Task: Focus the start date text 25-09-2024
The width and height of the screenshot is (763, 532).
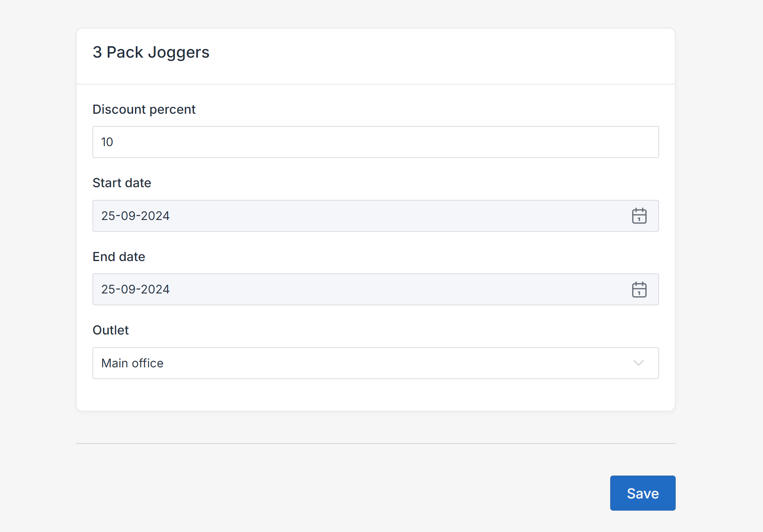Action: pos(135,216)
